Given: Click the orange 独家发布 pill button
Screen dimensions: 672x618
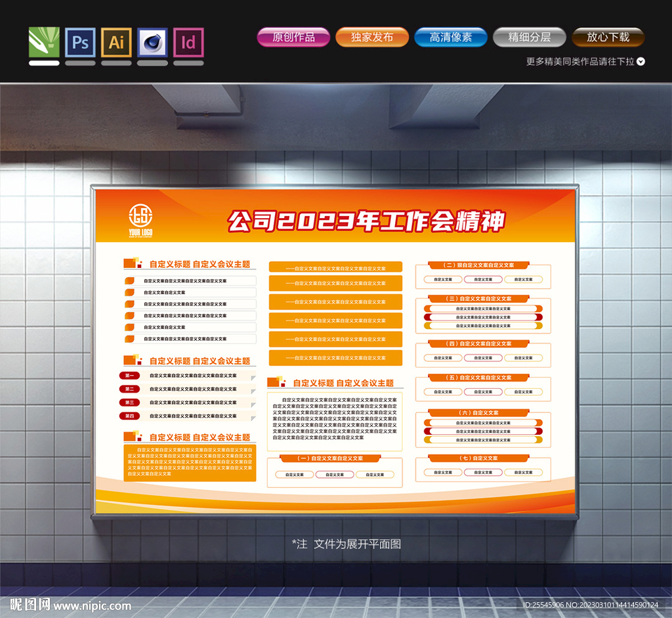Looking at the screenshot, I should point(372,37).
